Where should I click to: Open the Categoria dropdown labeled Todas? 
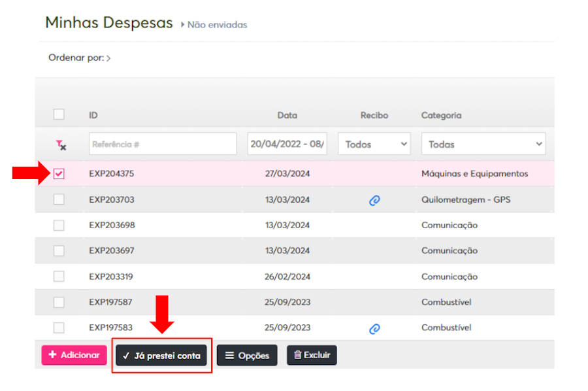coord(483,143)
